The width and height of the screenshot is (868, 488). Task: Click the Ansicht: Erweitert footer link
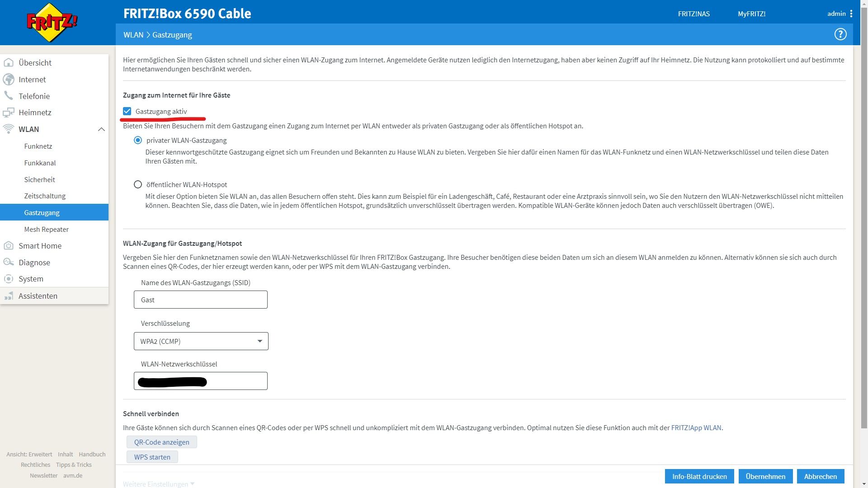click(29, 454)
